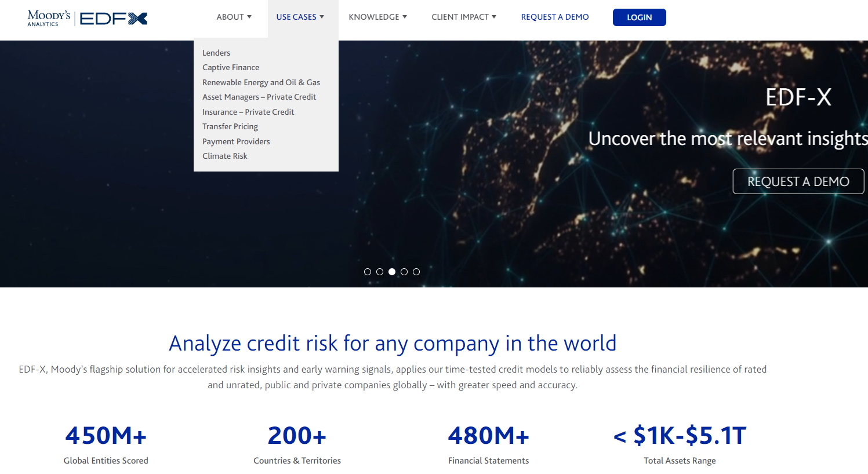Jump to the fifth carousel slide dot
This screenshot has width=868, height=474.
[x=416, y=272]
